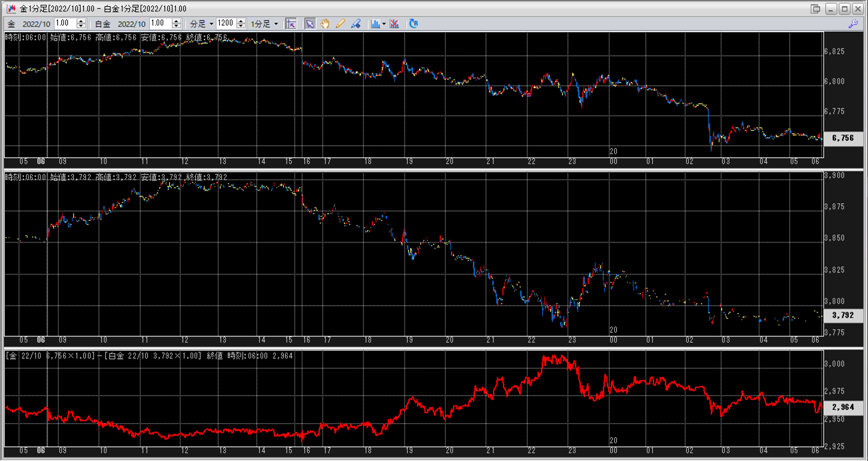Toggle the crosshair cursor toolbar button
This screenshot has width=868, height=461.
pos(291,23)
